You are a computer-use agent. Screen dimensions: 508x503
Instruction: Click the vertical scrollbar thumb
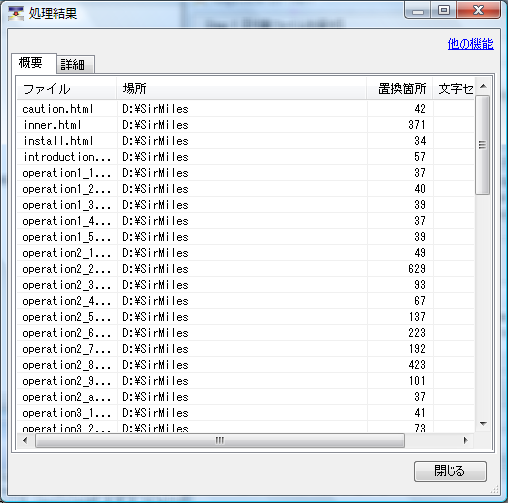pos(483,145)
